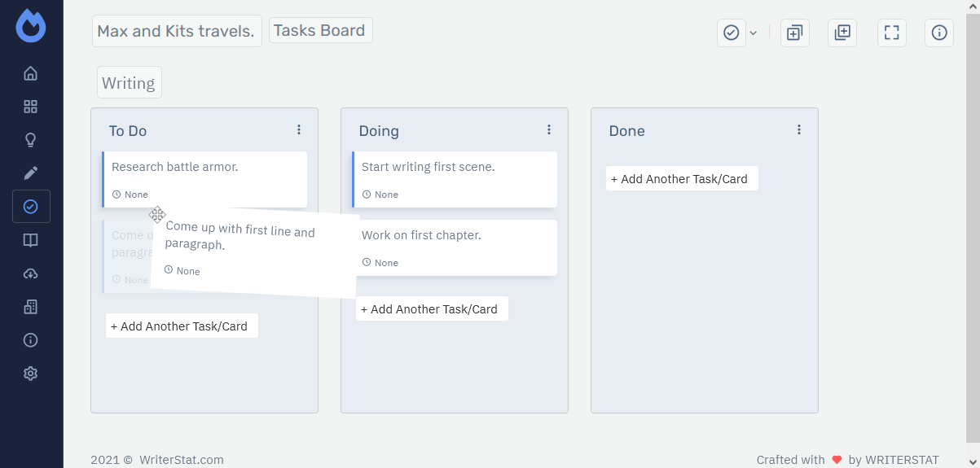The width and height of the screenshot is (980, 468).
Task: Open the lightbulb ideas icon
Action: coord(30,140)
